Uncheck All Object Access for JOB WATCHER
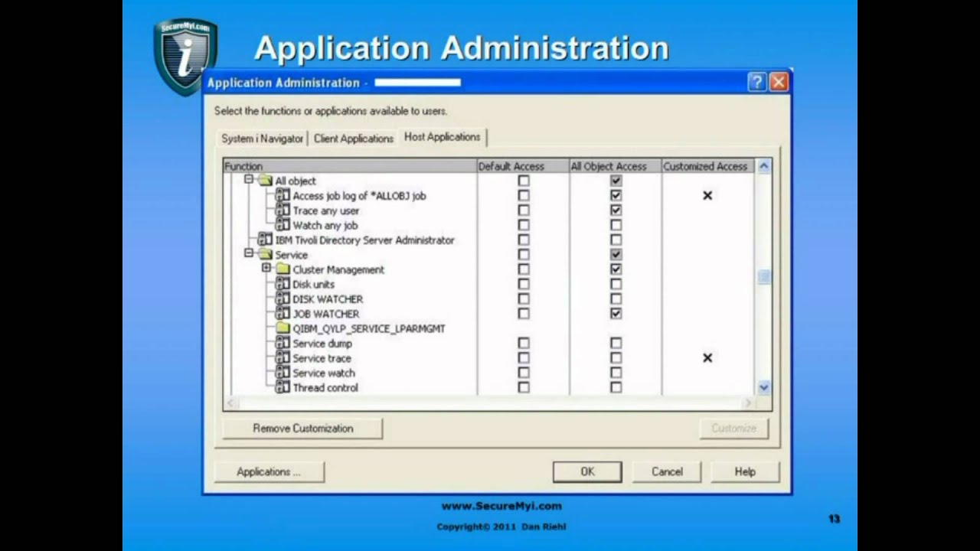Viewport: 980px width, 551px height. [x=616, y=314]
